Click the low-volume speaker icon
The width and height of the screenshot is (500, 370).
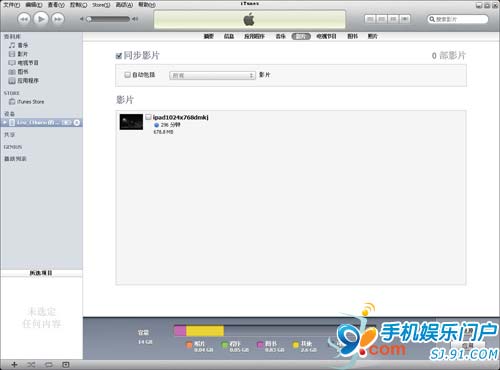pyautogui.click(x=82, y=19)
